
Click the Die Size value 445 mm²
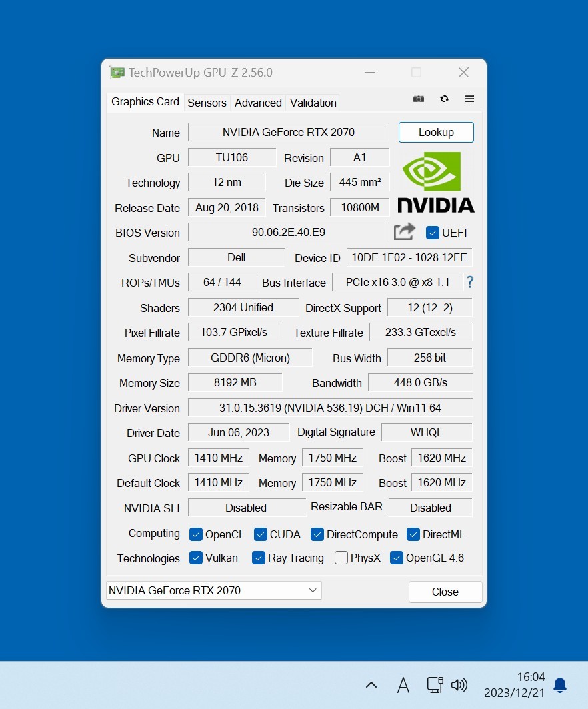coord(360,183)
